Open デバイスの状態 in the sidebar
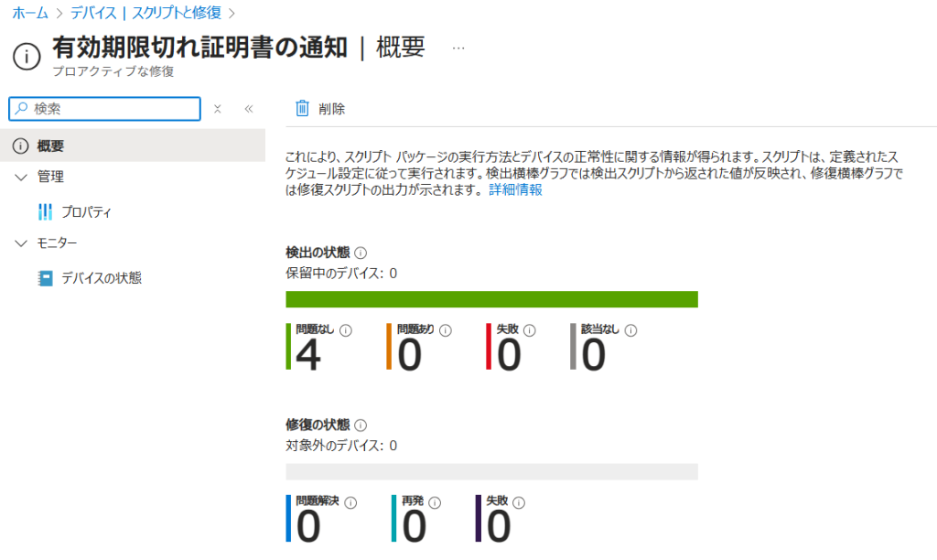This screenshot has height=560, width=937. click(101, 278)
